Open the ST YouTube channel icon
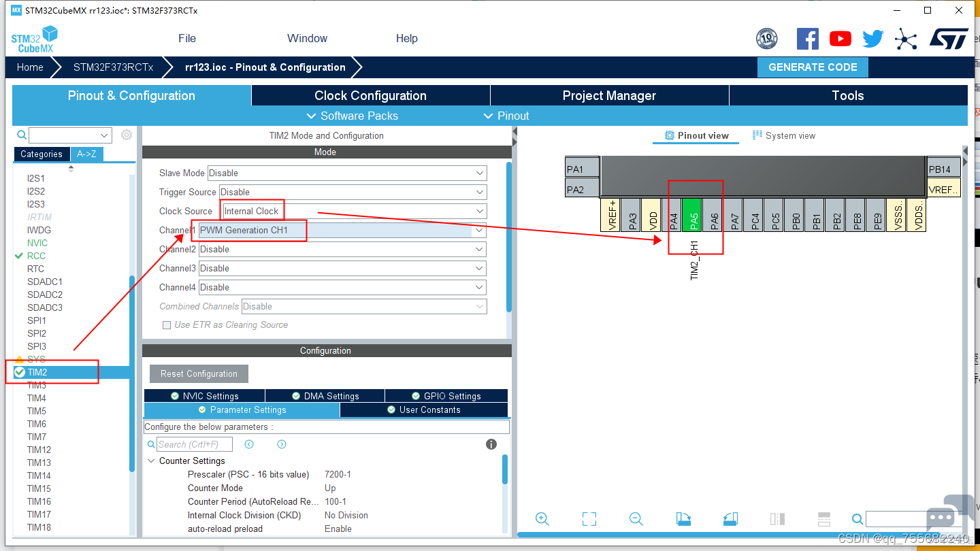Screen dimensions: 980x551 coord(840,39)
